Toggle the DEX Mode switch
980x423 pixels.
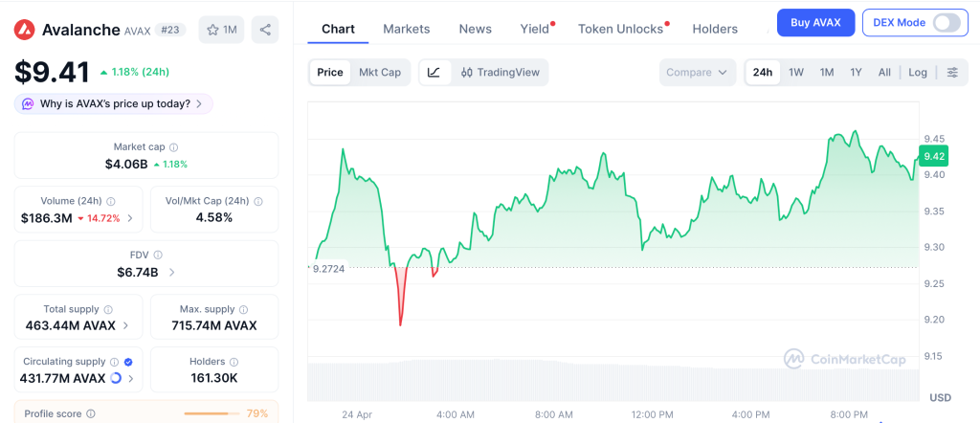click(946, 22)
